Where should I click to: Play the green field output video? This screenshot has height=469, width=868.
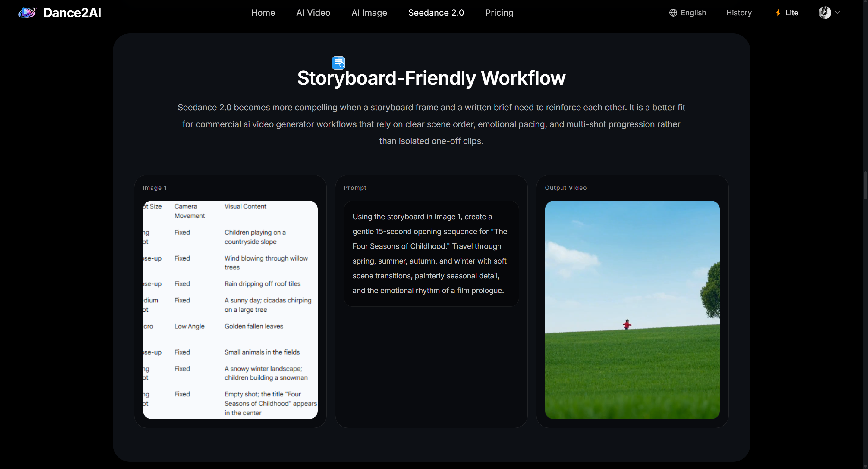click(x=632, y=310)
